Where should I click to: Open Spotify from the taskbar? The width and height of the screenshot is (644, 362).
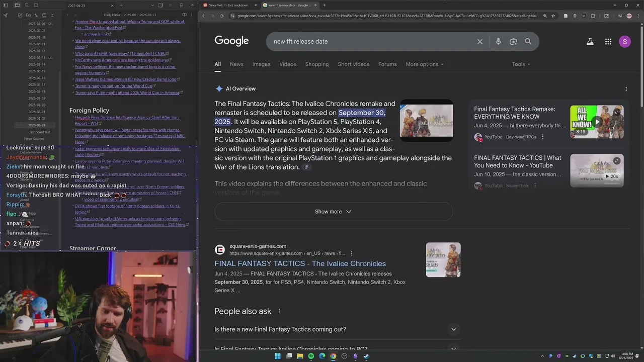click(311, 356)
